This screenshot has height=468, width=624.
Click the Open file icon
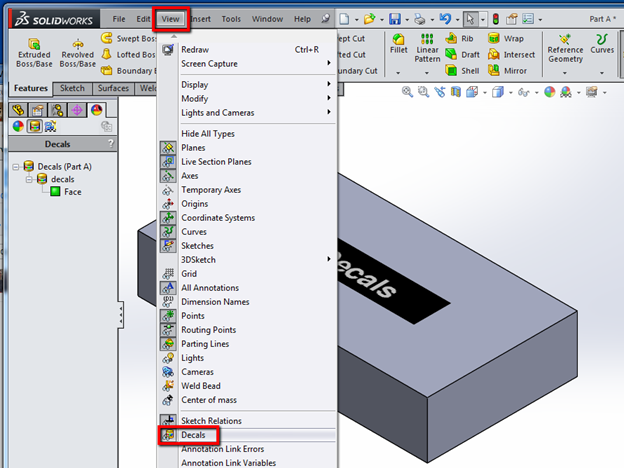coord(370,19)
